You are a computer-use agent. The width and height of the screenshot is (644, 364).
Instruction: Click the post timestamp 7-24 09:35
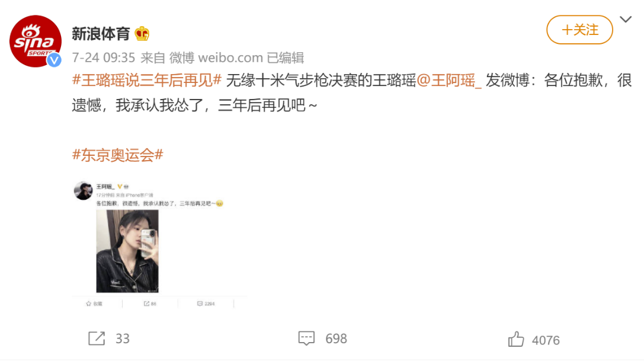(x=104, y=58)
